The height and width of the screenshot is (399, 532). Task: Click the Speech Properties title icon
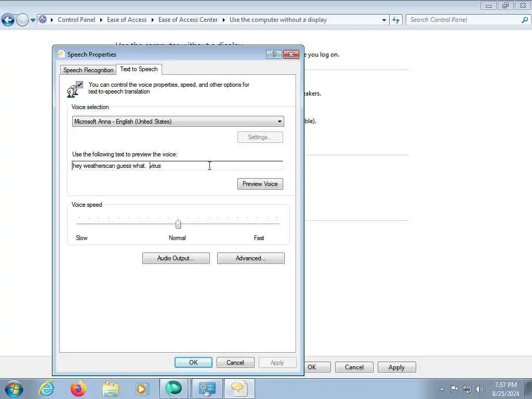61,54
